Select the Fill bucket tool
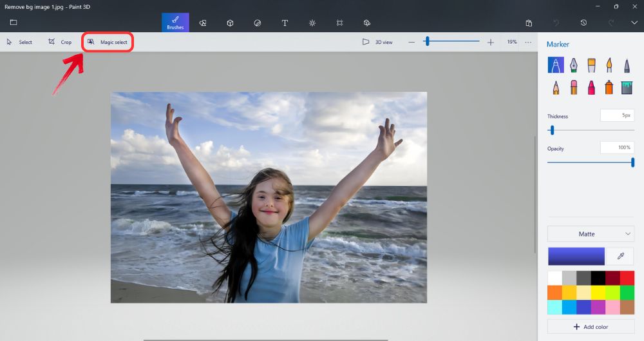Image resolution: width=644 pixels, height=341 pixels. tap(627, 87)
